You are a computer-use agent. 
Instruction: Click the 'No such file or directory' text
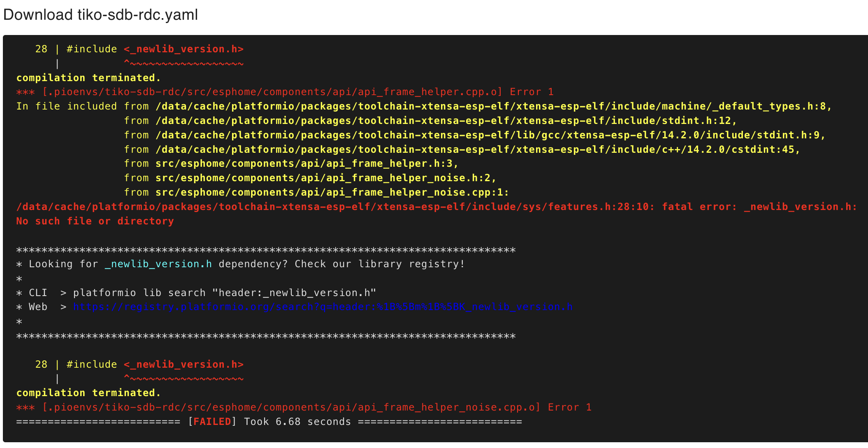[95, 221]
